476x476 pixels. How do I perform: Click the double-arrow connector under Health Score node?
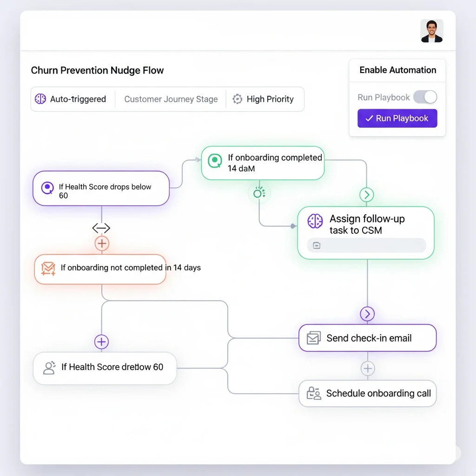(101, 228)
